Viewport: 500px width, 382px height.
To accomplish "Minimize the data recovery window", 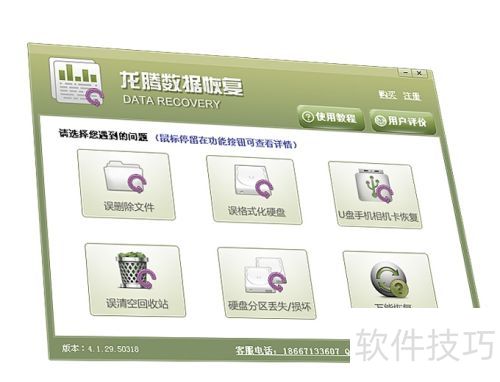I will coord(405,72).
